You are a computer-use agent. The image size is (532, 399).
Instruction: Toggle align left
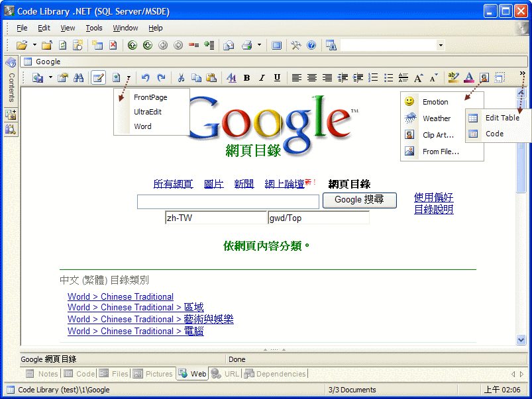click(x=297, y=78)
